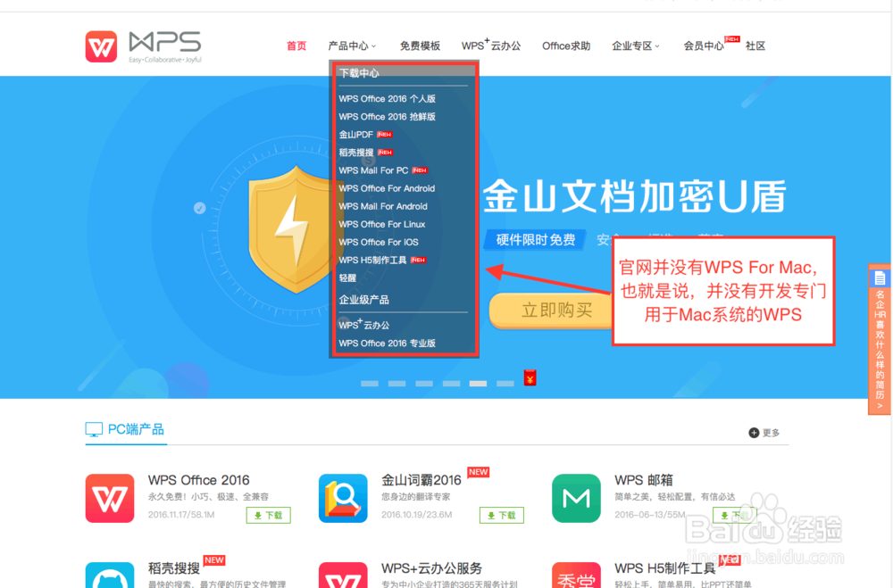The width and height of the screenshot is (893, 588).
Task: Expand the 企业专区 dropdown
Action: point(636,46)
